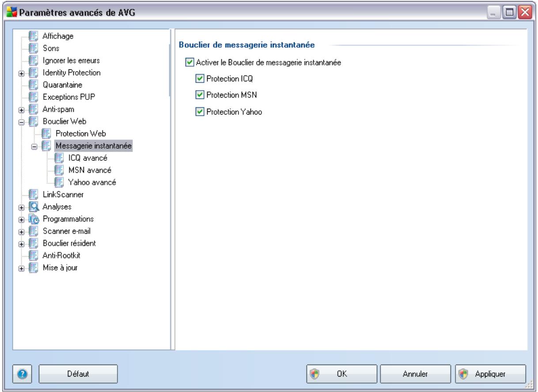The height and width of the screenshot is (392, 538).
Task: Expand the Programmations node
Action: [21, 219]
